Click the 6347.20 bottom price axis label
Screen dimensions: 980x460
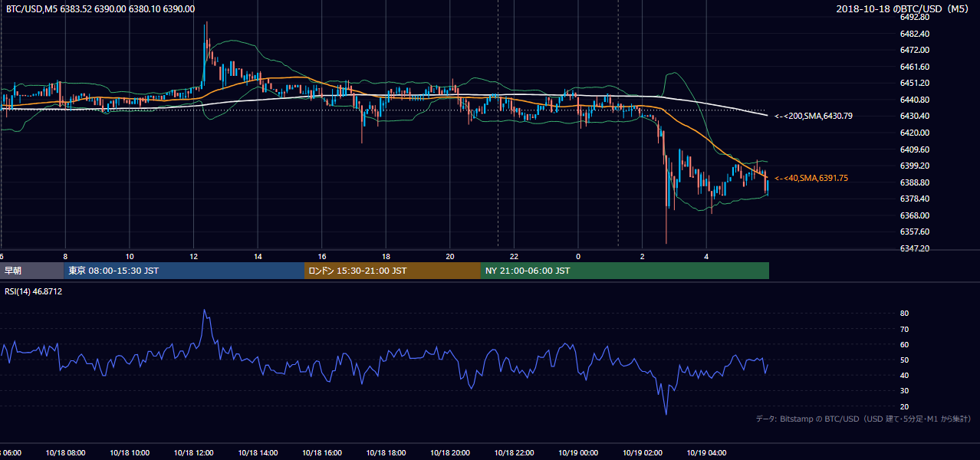click(x=916, y=248)
